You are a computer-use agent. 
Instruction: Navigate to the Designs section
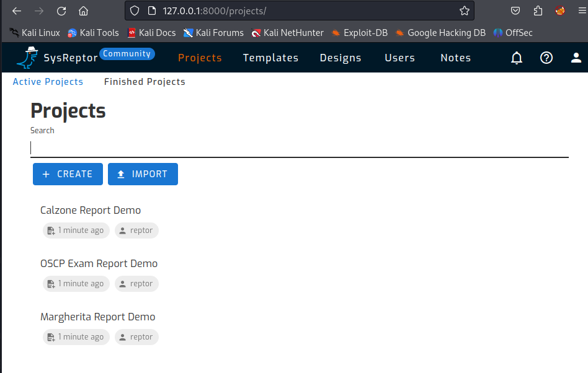[340, 58]
